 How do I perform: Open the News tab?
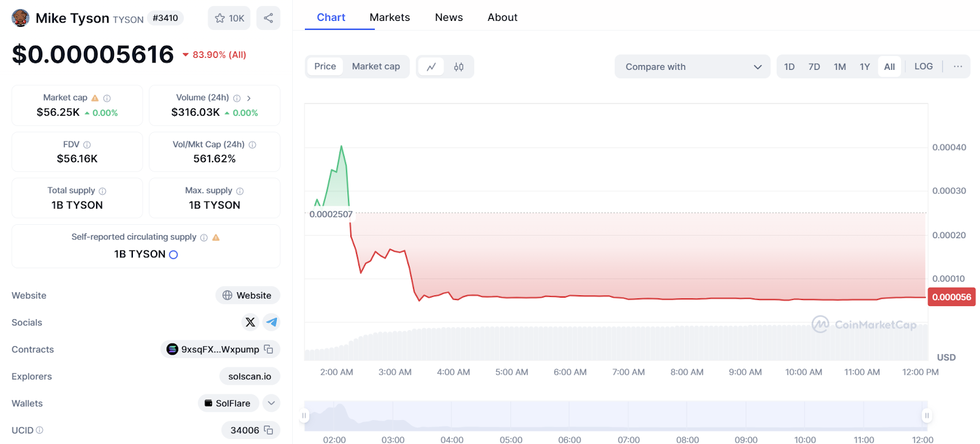(449, 17)
